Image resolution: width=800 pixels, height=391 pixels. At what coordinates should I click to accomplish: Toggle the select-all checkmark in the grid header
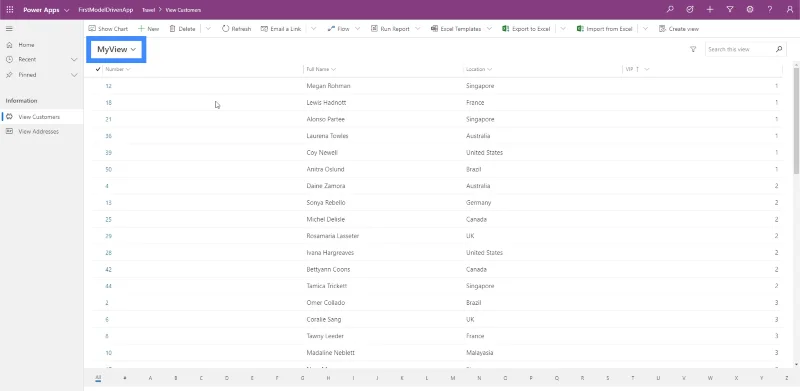point(97,69)
